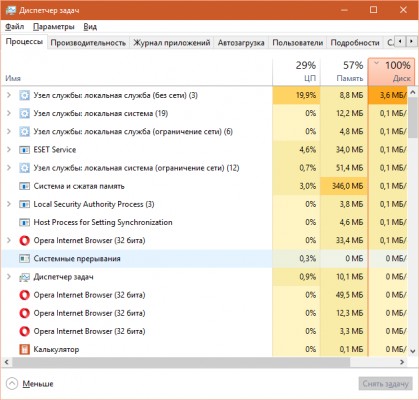Sort processes by the Память column header

point(344,72)
